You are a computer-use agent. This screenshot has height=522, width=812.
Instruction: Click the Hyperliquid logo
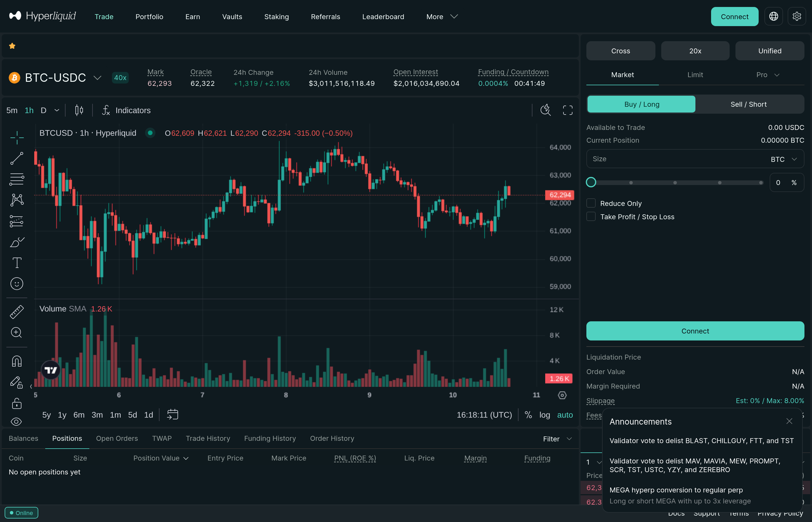[42, 16]
